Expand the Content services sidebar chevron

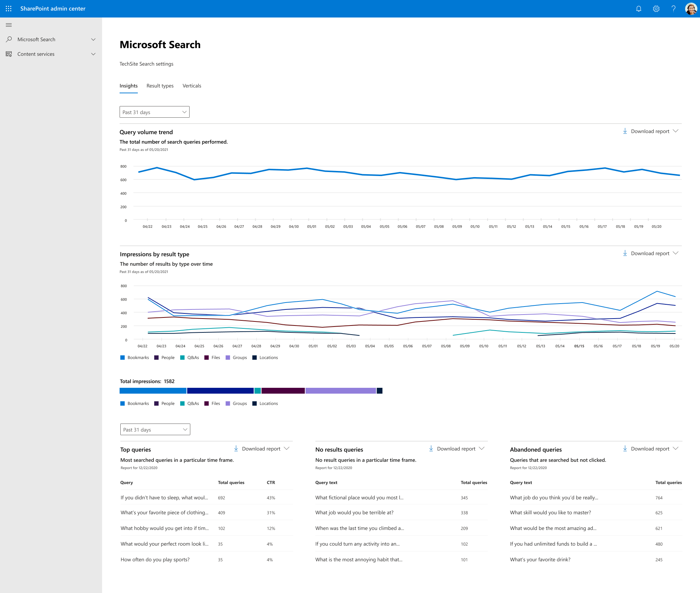coord(93,54)
